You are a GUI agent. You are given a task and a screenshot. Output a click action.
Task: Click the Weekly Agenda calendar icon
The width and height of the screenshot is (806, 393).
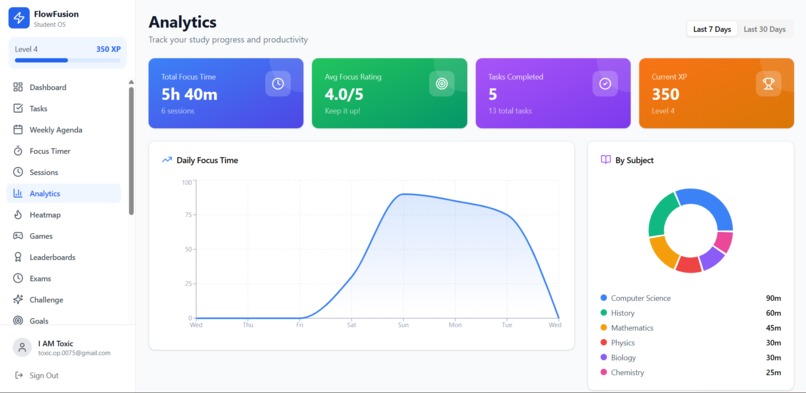pyautogui.click(x=18, y=129)
